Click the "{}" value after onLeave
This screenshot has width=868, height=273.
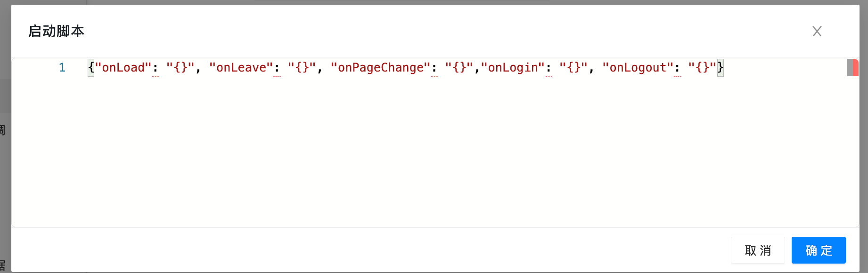coord(302,68)
